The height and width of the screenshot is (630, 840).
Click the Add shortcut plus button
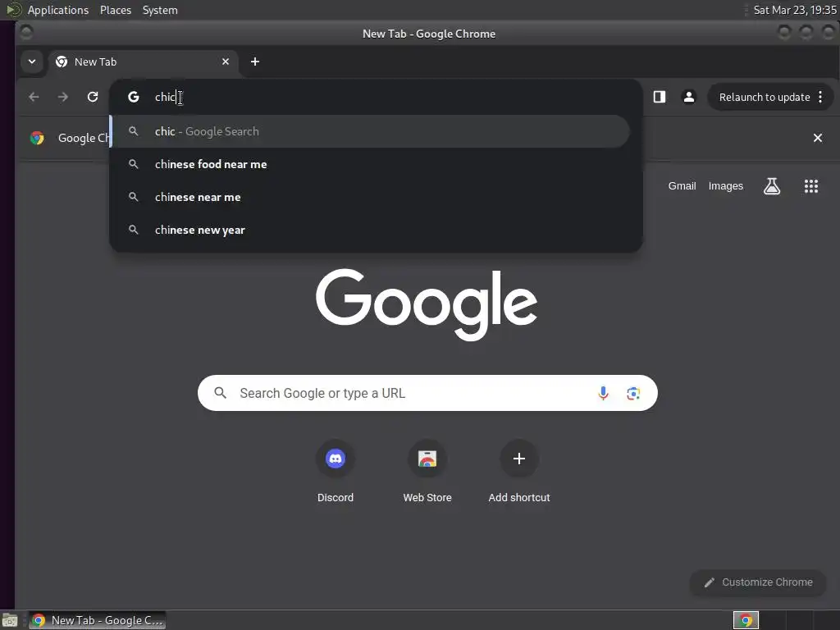click(519, 459)
